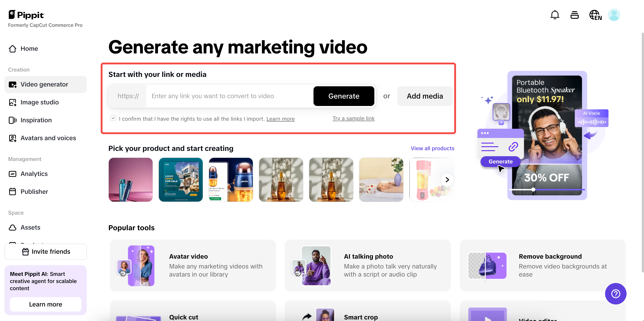Toggle the link rights confirmation checkbox
Screen dimensions: 644x321
coord(113,118)
